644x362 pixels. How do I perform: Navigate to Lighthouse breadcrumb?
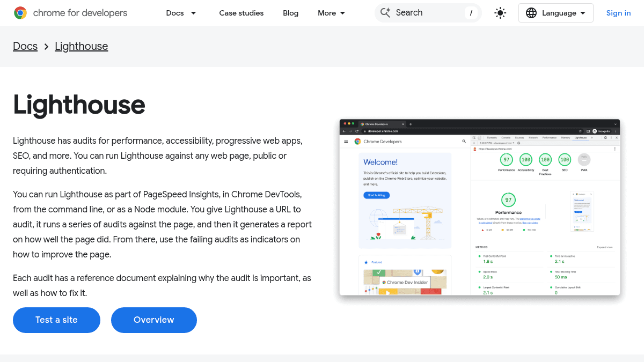(x=82, y=46)
